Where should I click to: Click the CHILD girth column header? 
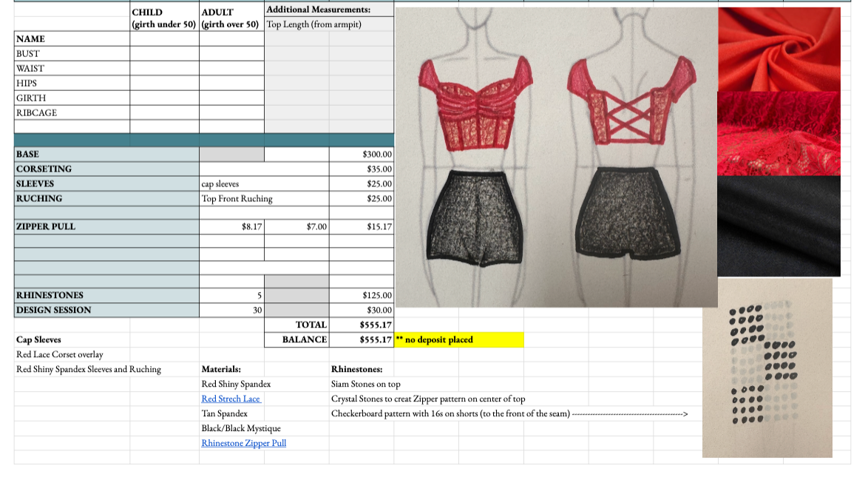(163, 17)
